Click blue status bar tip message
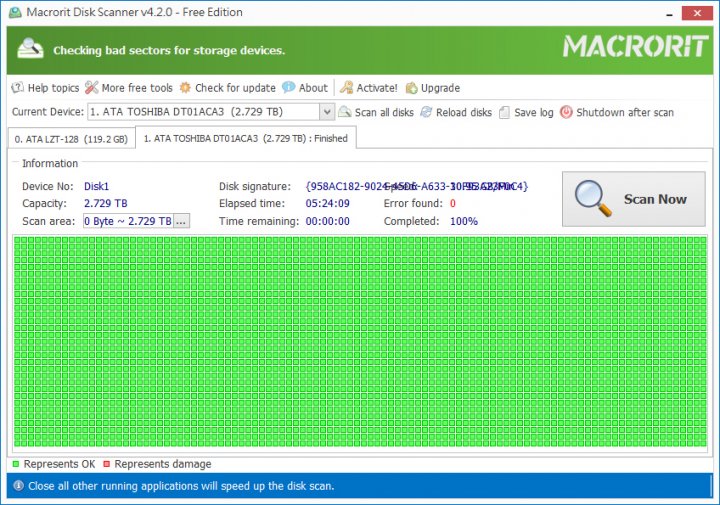This screenshot has width=720, height=505. [x=181, y=486]
